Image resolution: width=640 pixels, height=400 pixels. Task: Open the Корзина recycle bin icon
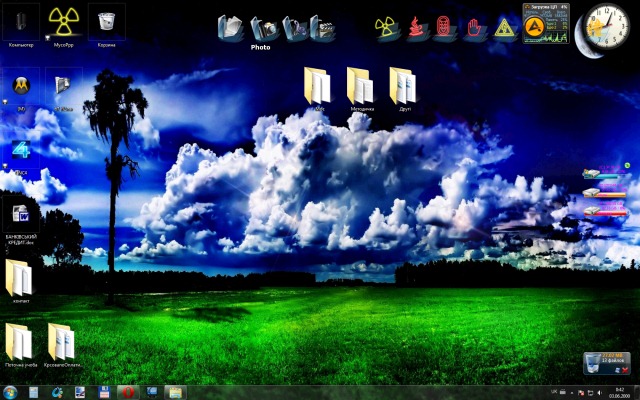click(x=107, y=25)
